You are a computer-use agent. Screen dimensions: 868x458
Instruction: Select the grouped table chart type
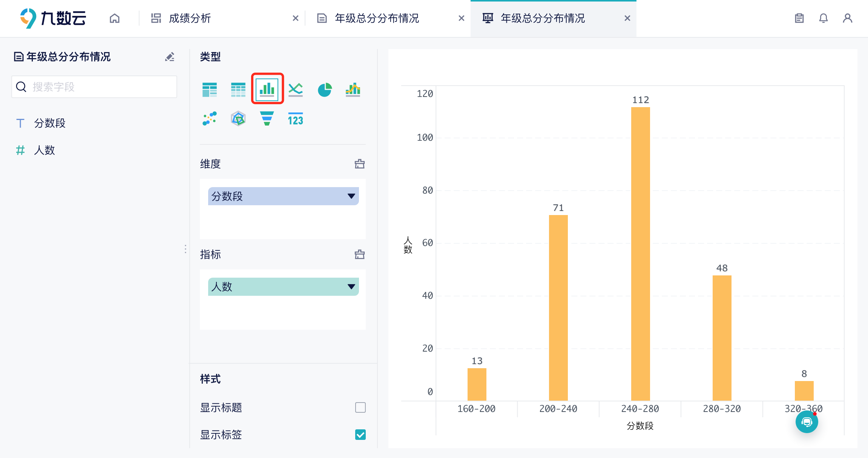pyautogui.click(x=210, y=90)
